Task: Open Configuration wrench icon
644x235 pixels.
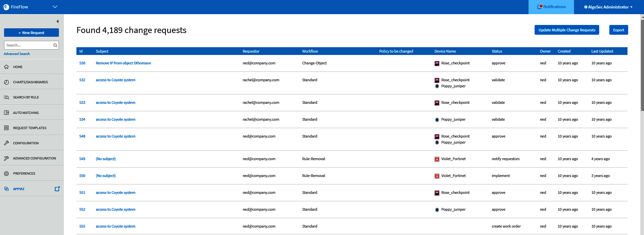Action: point(6,143)
